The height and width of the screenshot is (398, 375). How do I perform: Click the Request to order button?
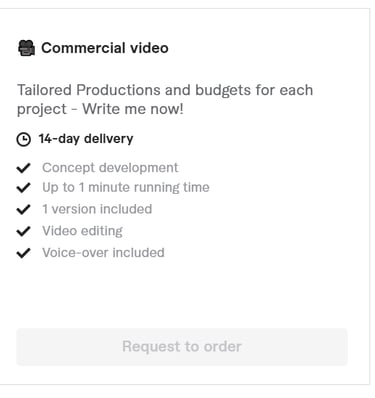(182, 347)
